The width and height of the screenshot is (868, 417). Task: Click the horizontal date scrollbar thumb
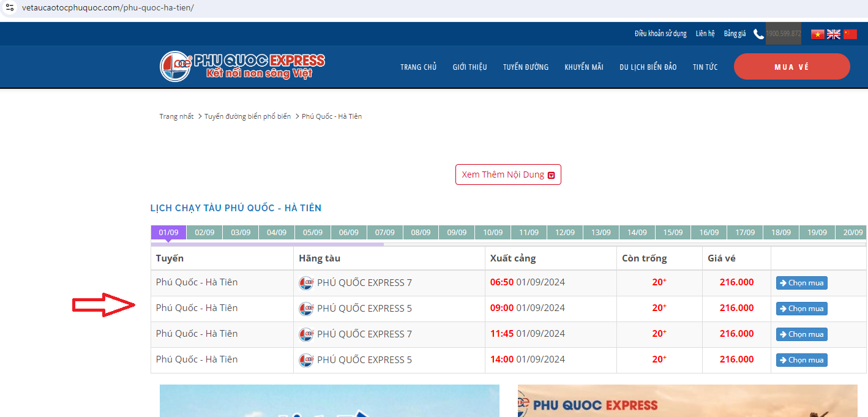click(268, 244)
